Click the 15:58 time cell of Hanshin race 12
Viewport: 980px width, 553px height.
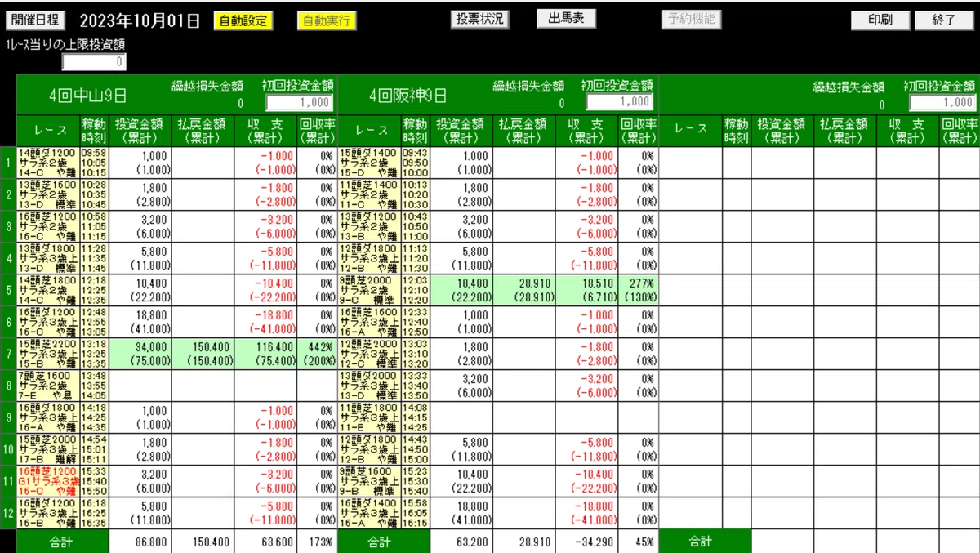[x=416, y=514]
